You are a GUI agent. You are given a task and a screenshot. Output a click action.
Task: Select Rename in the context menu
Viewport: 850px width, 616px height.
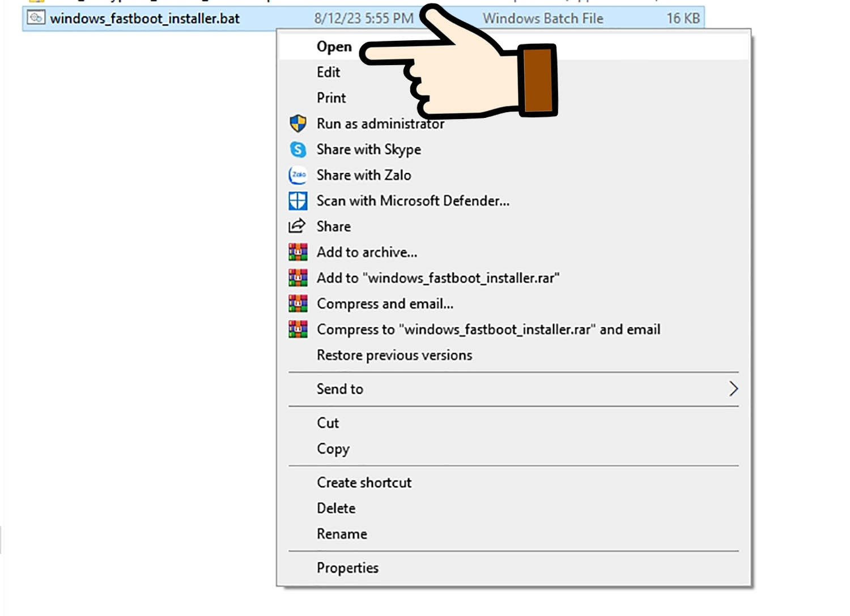click(513, 534)
